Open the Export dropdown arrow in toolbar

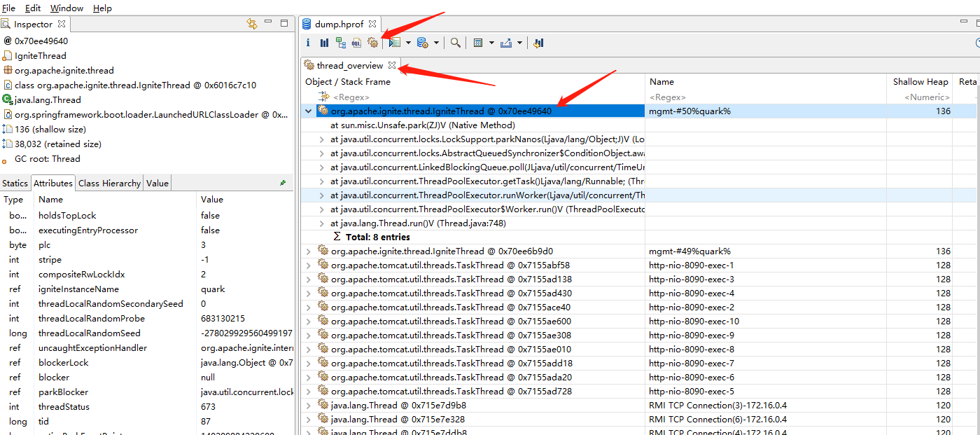(519, 43)
